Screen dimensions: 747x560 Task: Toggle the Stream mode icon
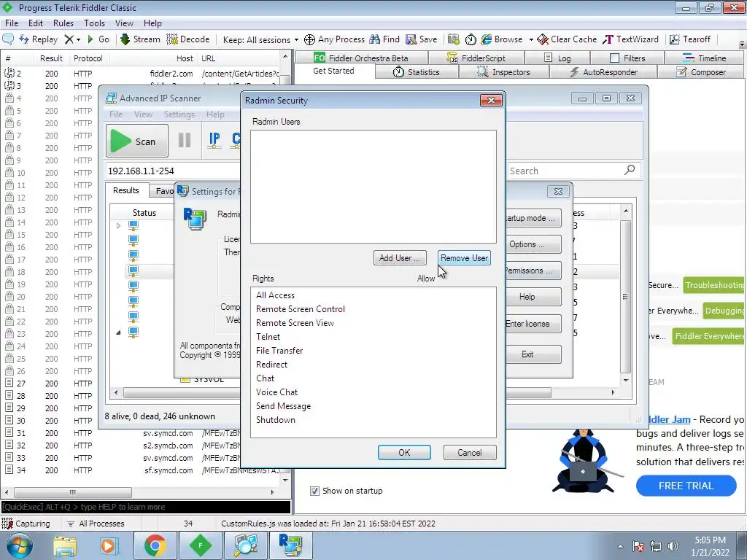[x=125, y=39]
